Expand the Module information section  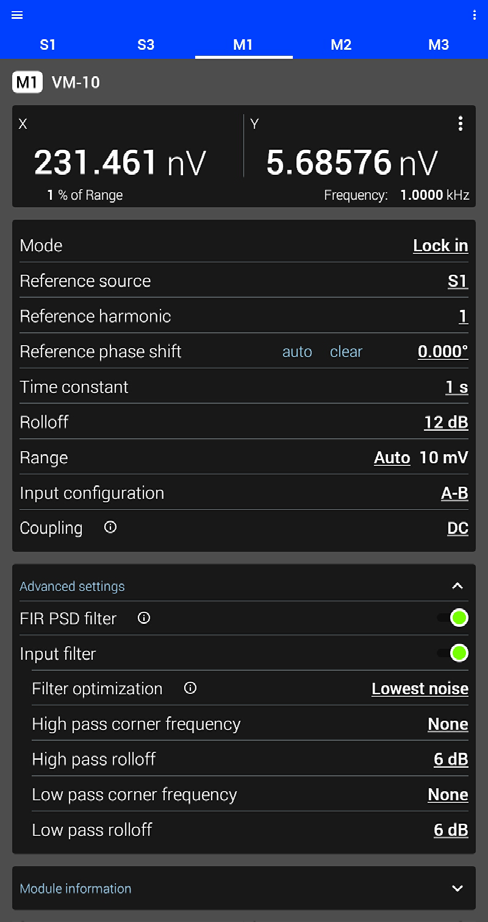[457, 888]
